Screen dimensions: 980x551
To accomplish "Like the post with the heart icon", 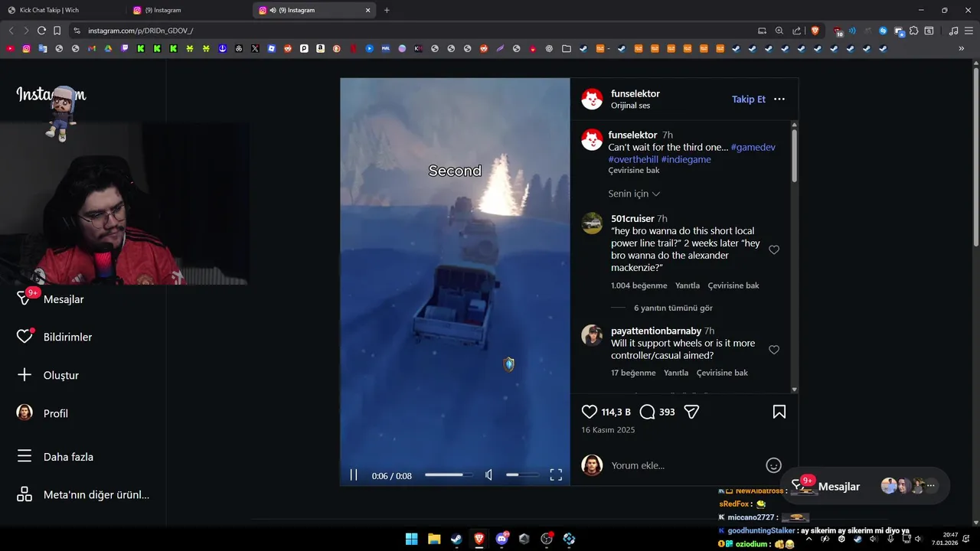I will coord(589,412).
